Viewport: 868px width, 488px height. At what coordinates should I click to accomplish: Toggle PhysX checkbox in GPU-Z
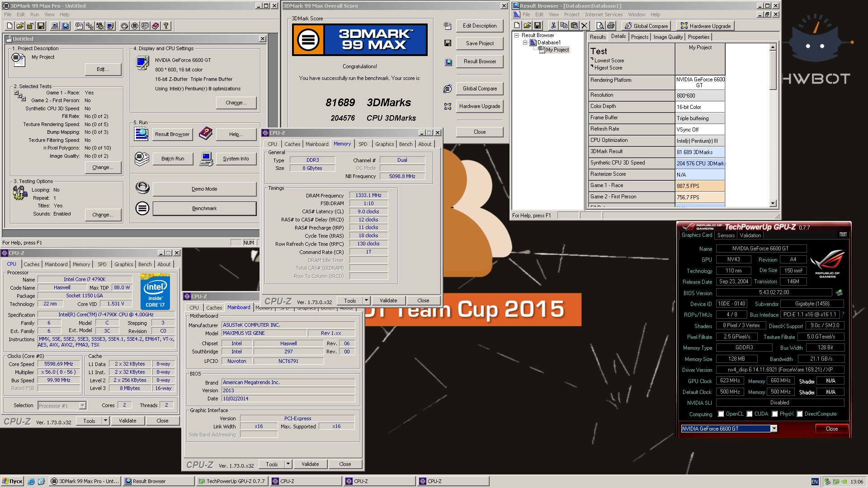tap(775, 414)
